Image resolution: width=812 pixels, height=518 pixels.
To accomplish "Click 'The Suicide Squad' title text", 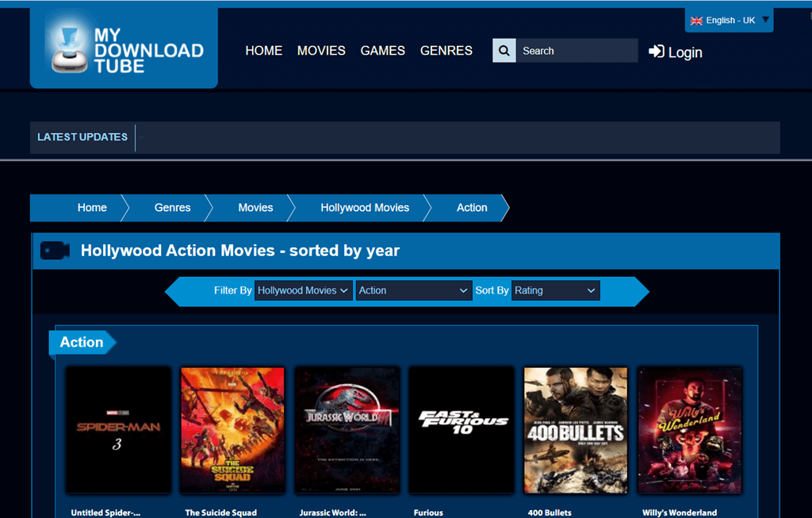I will [221, 512].
